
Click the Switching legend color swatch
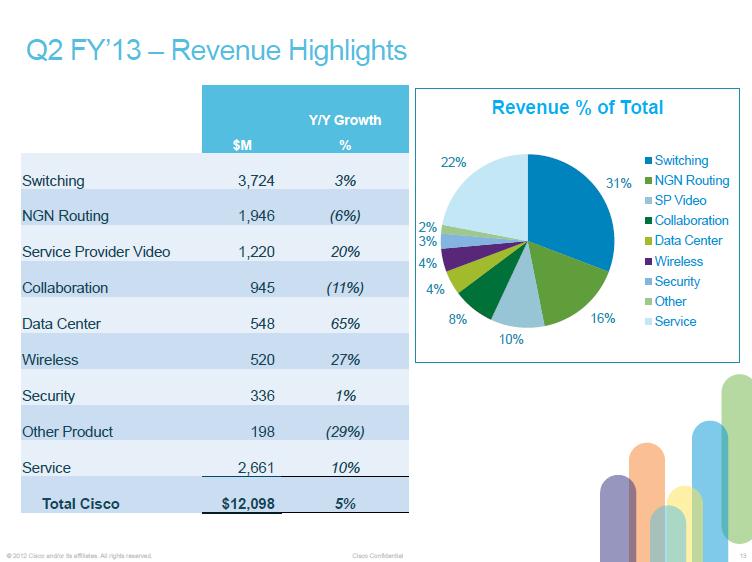[647, 161]
